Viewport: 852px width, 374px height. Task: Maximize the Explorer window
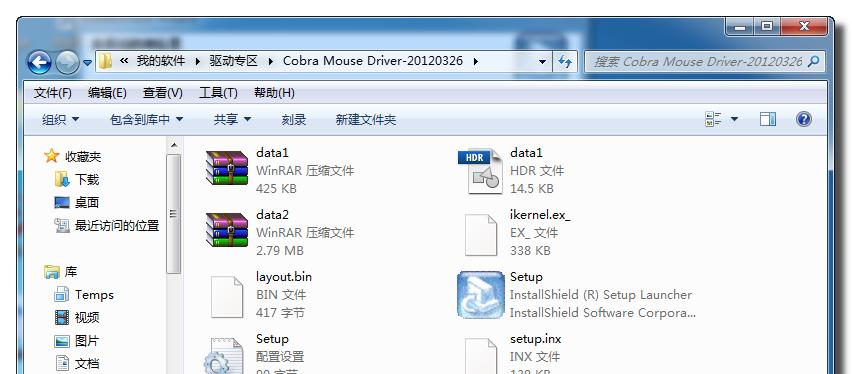click(767, 27)
